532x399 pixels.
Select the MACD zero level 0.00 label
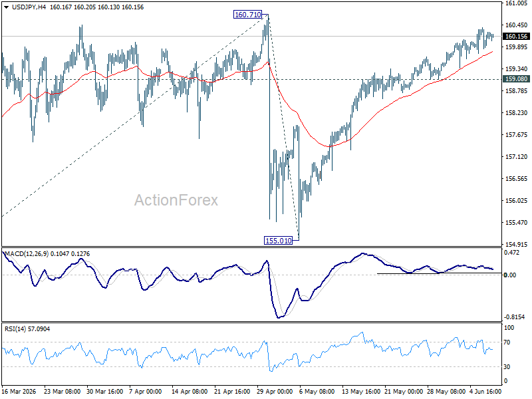click(x=510, y=275)
